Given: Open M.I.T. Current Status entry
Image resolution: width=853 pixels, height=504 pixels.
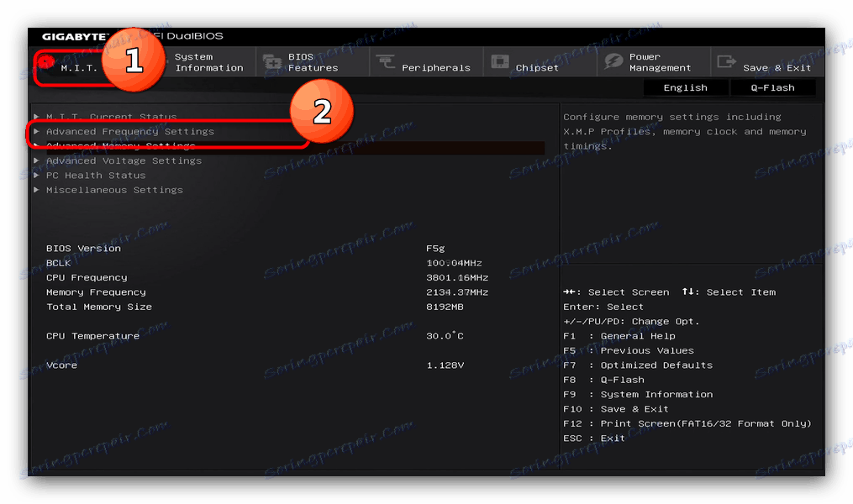Looking at the screenshot, I should point(112,117).
